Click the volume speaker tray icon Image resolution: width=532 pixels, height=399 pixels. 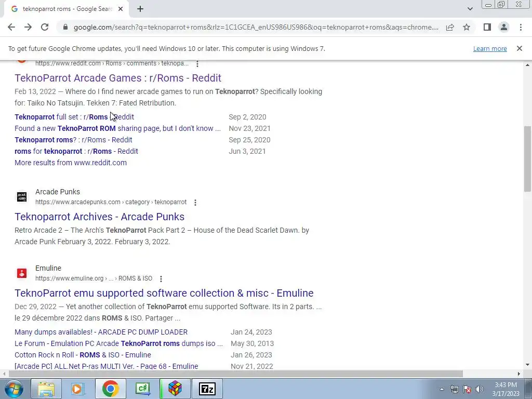pos(480,390)
